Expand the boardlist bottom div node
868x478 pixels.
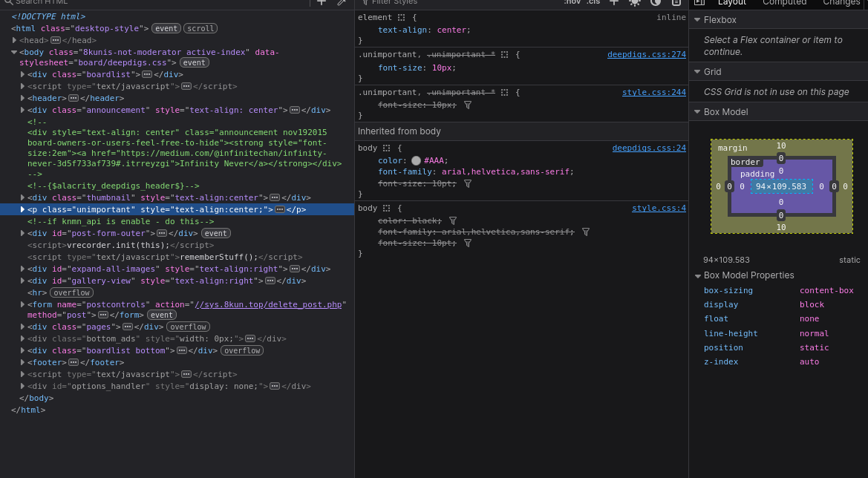pyautogui.click(x=23, y=351)
